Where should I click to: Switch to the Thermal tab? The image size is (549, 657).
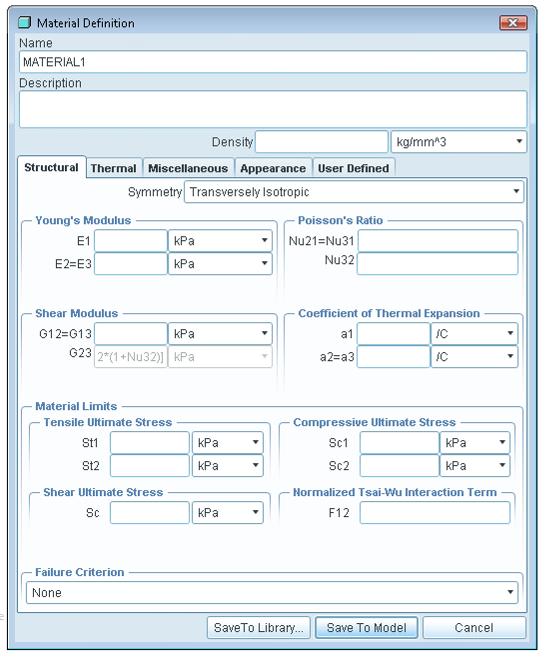coord(114,168)
